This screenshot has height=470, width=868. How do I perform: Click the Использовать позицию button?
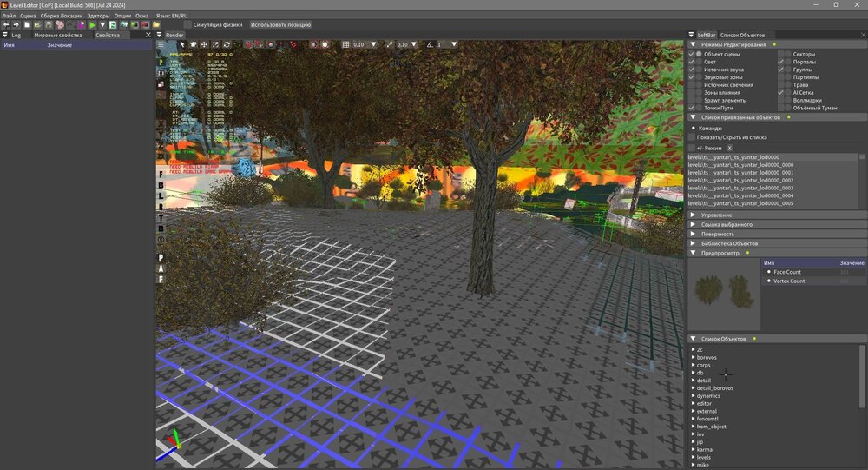(280, 25)
